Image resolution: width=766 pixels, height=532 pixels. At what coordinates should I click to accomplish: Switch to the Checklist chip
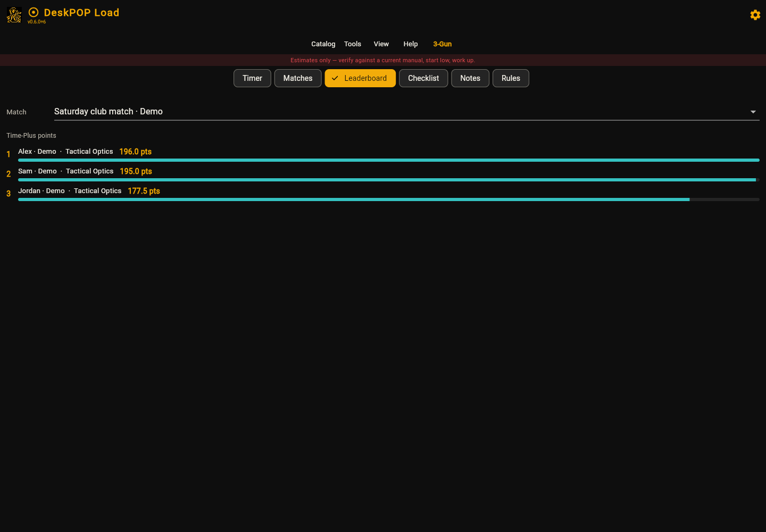(423, 78)
